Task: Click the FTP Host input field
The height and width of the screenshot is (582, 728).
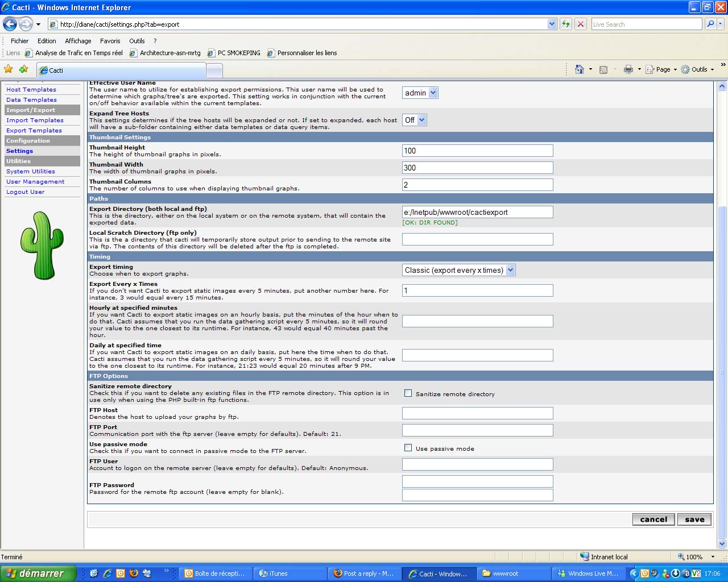Action: point(478,413)
